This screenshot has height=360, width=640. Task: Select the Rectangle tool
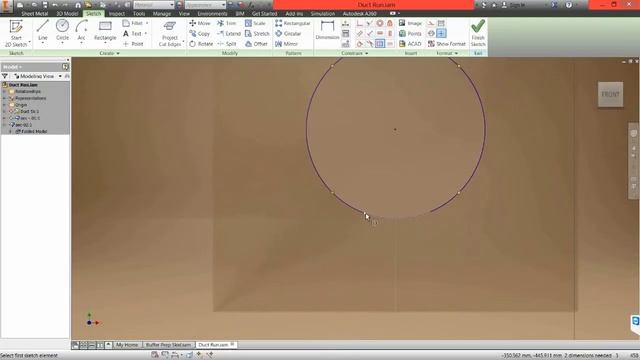click(x=105, y=31)
